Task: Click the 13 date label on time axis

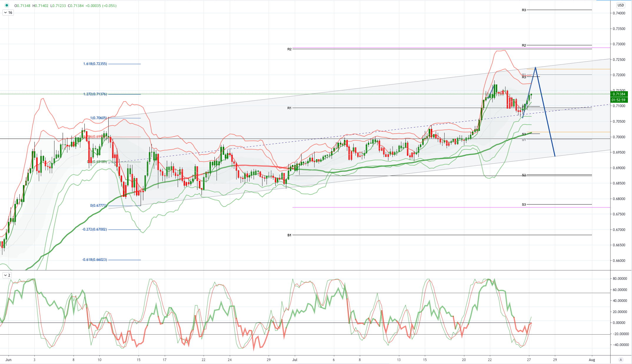Action: coord(399,360)
